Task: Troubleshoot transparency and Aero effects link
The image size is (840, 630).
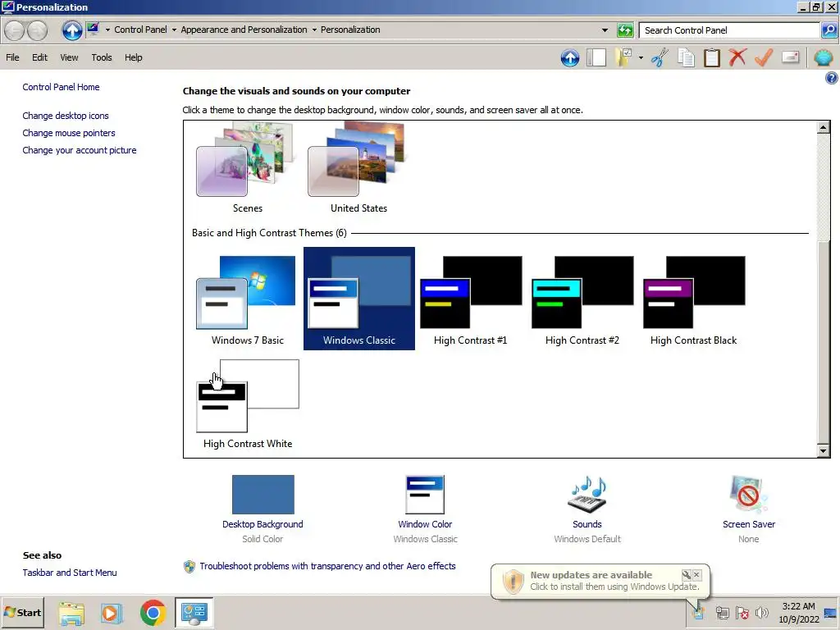Action: point(327,566)
